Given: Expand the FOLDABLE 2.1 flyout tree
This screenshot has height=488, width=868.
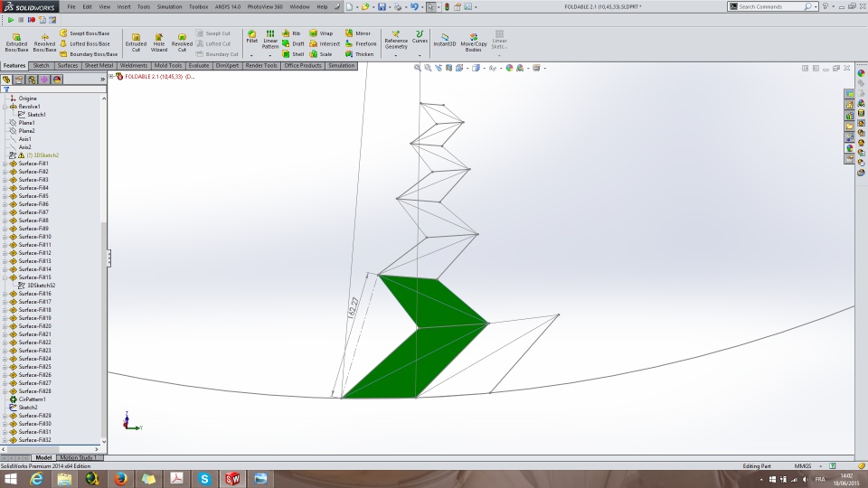Looking at the screenshot, I should [111, 76].
